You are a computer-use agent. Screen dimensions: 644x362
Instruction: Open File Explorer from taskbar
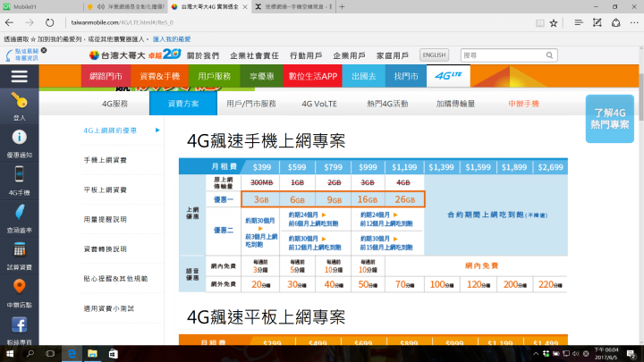[x=92, y=353]
